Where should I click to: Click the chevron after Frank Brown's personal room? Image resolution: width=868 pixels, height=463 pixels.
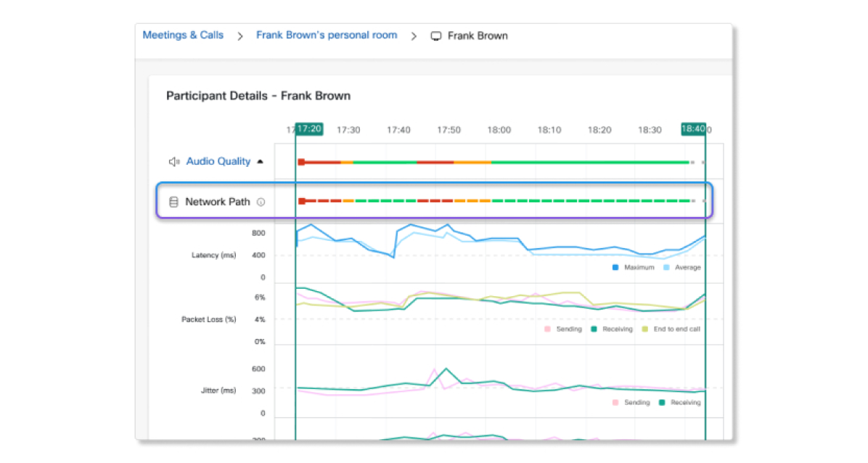click(x=414, y=36)
